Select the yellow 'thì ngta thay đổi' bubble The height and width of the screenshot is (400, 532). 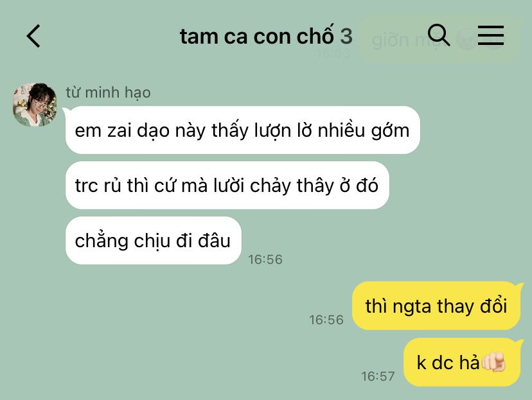pyautogui.click(x=436, y=306)
